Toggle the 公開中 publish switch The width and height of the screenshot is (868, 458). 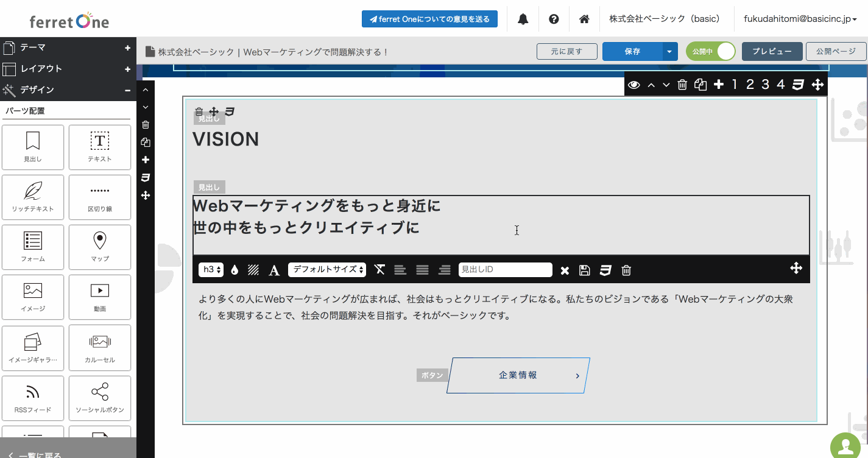point(710,52)
